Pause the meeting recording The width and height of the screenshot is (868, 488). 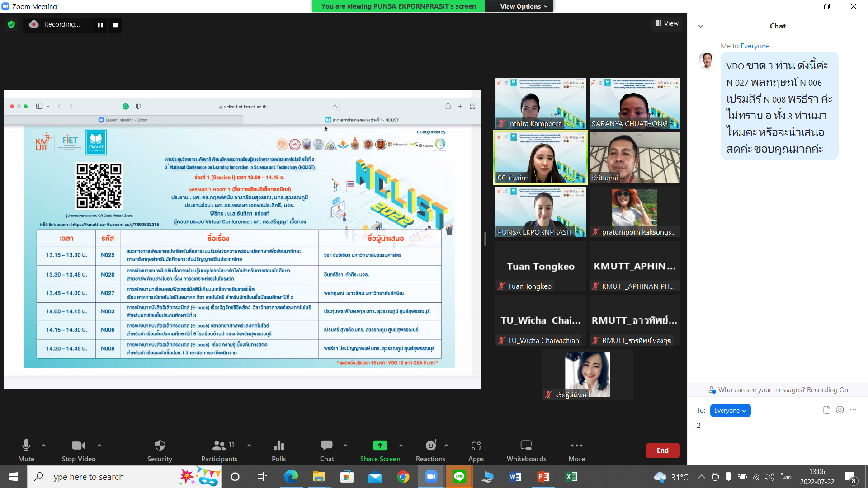point(100,25)
